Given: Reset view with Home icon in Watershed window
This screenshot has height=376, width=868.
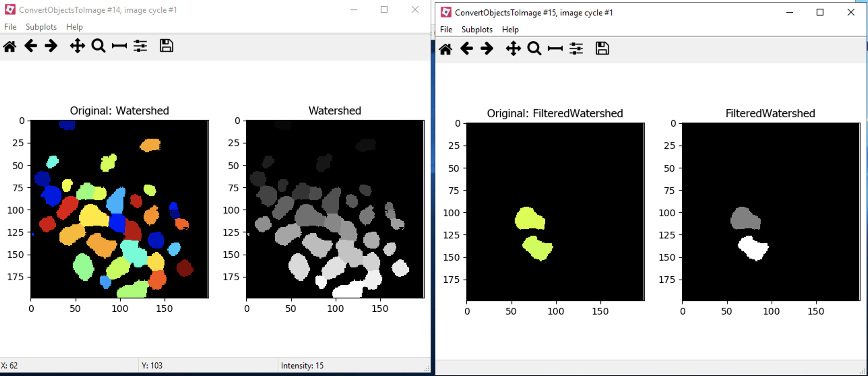Looking at the screenshot, I should tap(10, 46).
